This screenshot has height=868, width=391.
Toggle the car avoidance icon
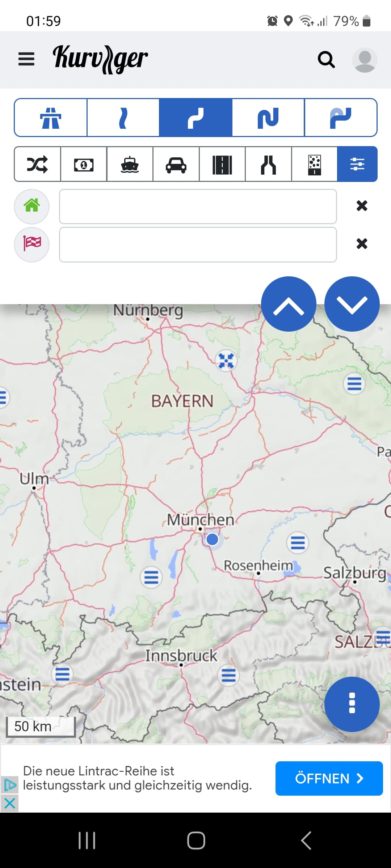(x=176, y=164)
